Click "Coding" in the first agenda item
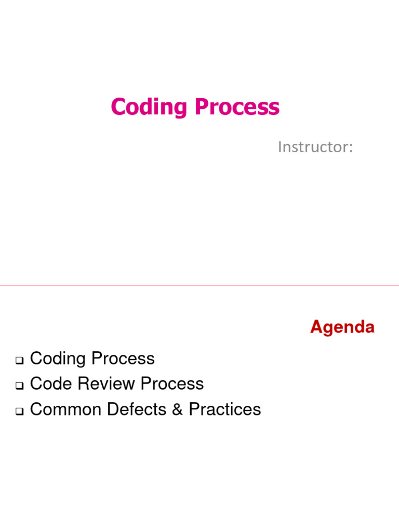Viewport: 399px width, 532px height. point(57,358)
